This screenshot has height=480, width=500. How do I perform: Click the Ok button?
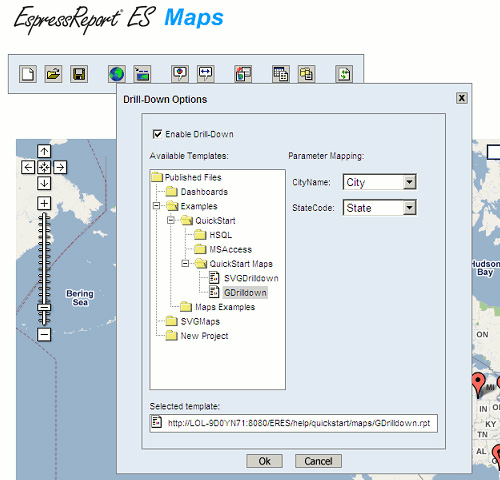click(265, 461)
